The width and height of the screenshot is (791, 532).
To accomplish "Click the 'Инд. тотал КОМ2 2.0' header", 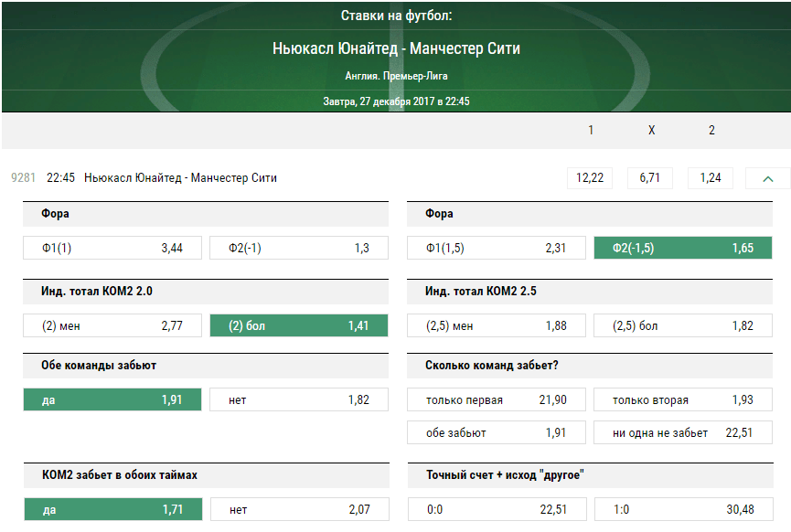I will pos(206,292).
